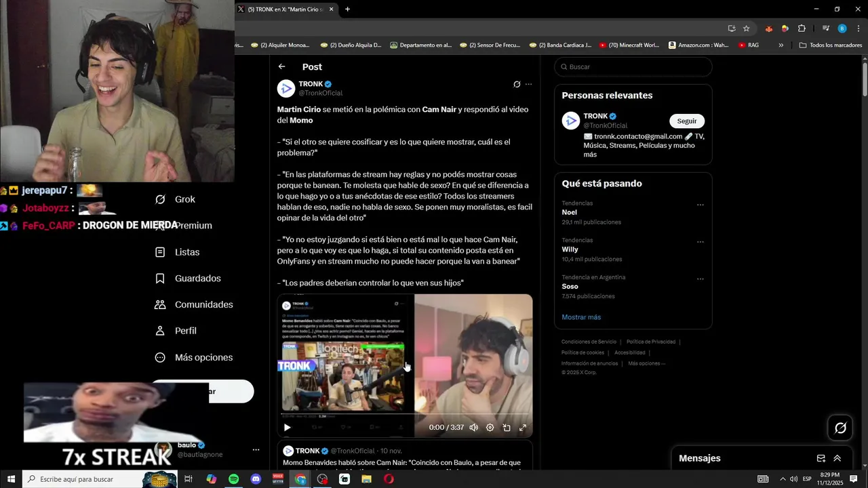Enable picture-in-picture for video

pyautogui.click(x=507, y=428)
